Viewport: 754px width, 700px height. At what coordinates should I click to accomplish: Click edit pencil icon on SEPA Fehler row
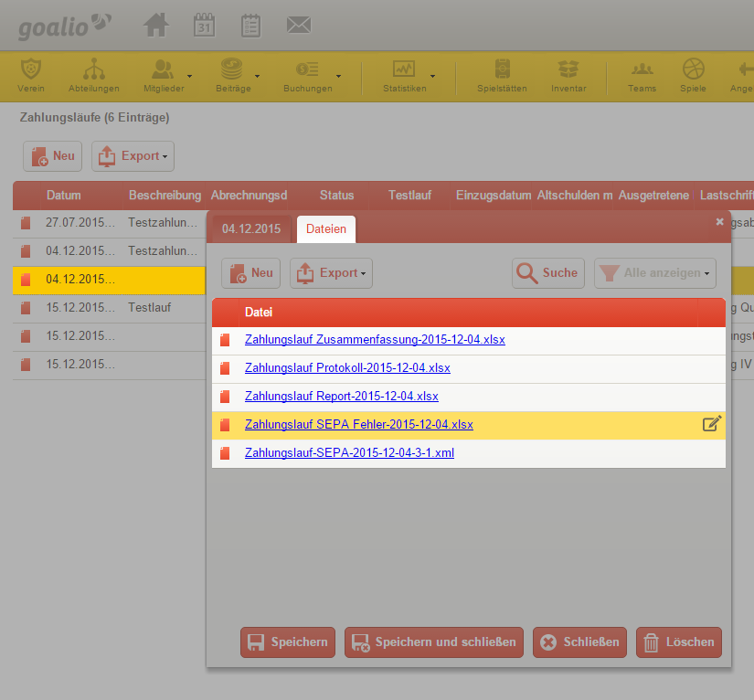[x=712, y=423]
